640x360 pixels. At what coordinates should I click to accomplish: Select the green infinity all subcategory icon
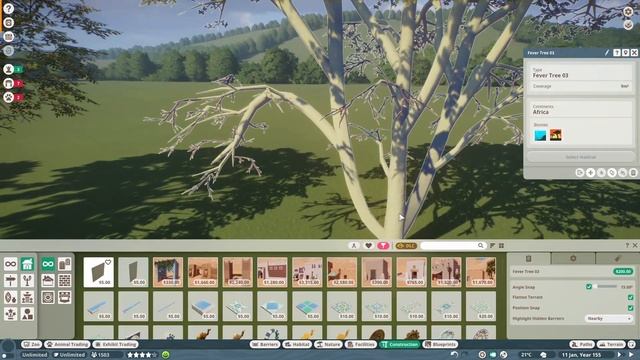click(48, 264)
